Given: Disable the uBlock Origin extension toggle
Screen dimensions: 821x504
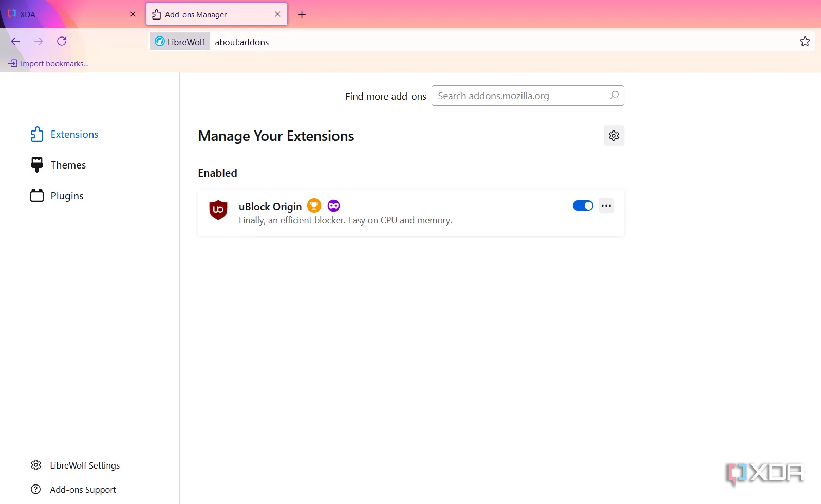Looking at the screenshot, I should point(583,206).
